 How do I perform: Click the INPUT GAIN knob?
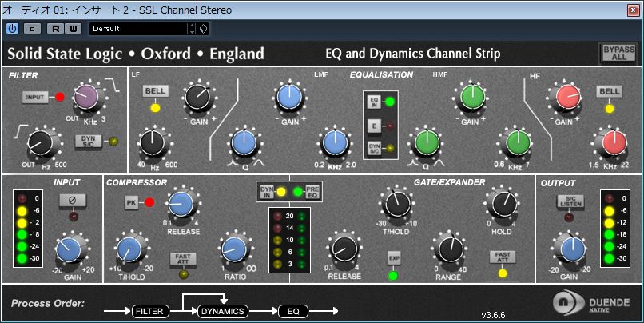69,251
